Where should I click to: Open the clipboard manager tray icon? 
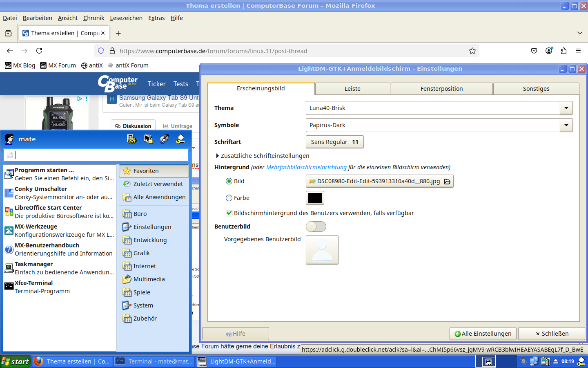tap(545, 361)
